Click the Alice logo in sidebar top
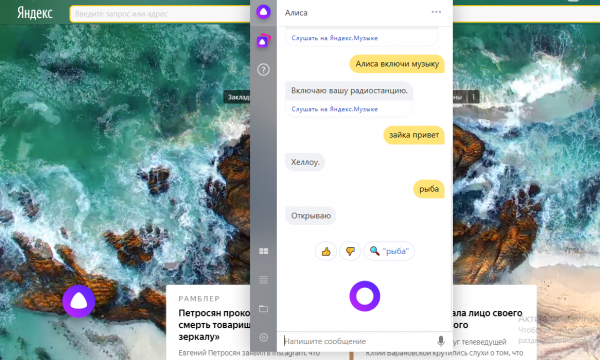The width and height of the screenshot is (600, 360). [x=263, y=12]
